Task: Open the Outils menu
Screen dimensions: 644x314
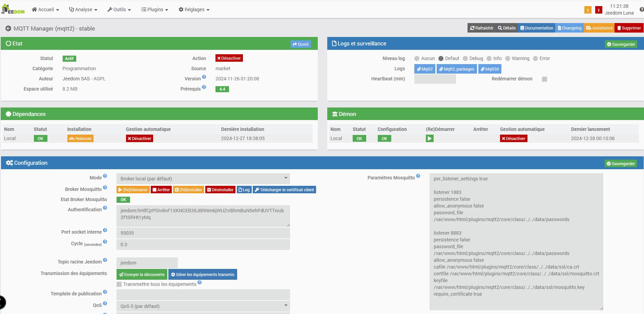Action: [119, 9]
